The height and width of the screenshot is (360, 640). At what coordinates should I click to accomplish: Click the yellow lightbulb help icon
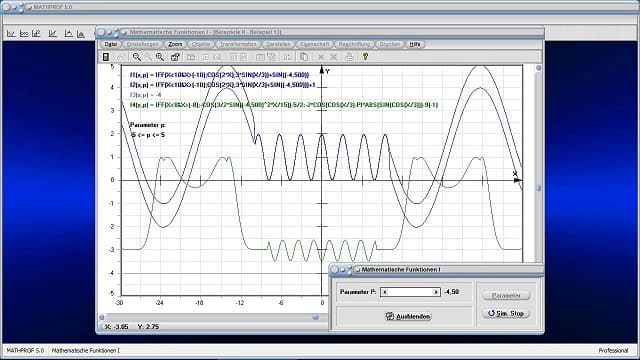365,57
